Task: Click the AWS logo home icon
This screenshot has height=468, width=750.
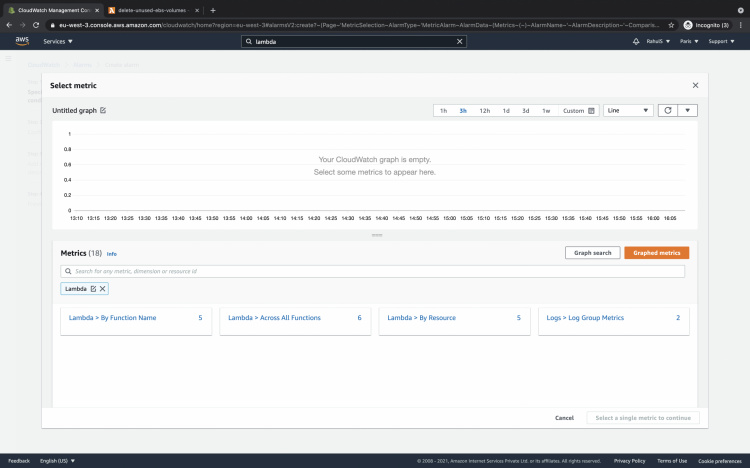Action: 21,42
